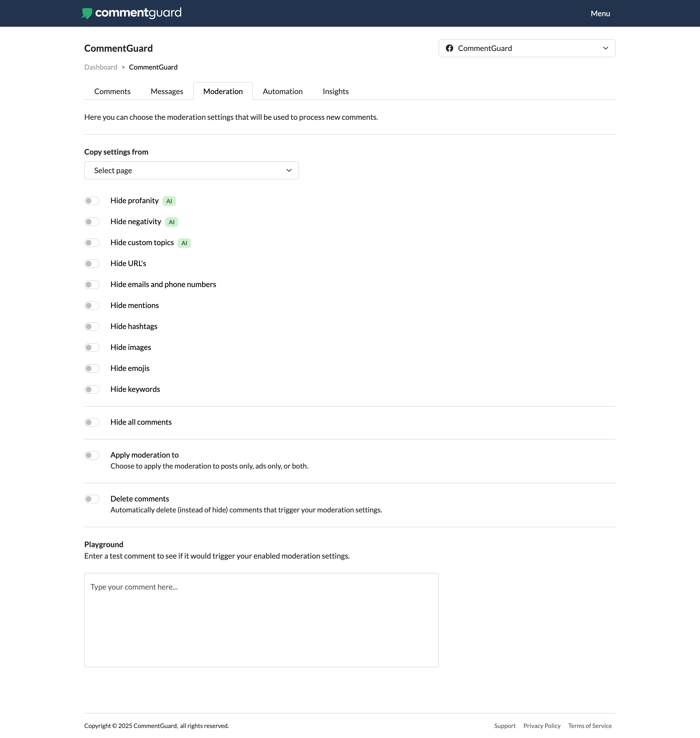Click the Playground heading
700x738 pixels.
104,544
